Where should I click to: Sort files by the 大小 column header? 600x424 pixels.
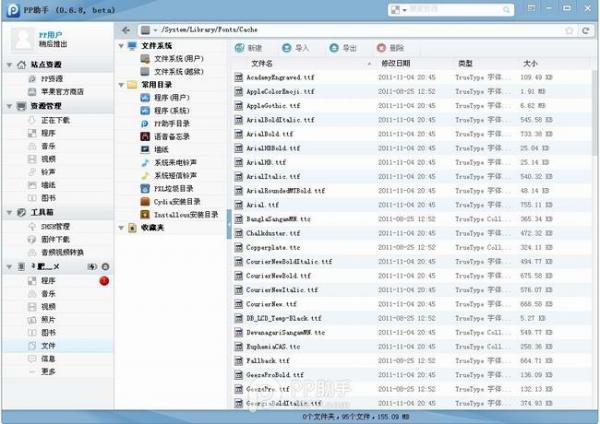pos(529,63)
